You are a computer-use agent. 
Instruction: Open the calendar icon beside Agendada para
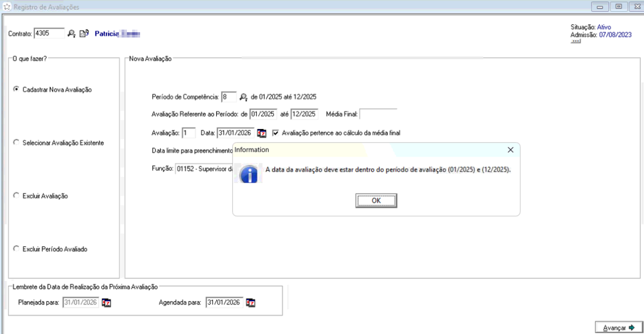(x=250, y=303)
